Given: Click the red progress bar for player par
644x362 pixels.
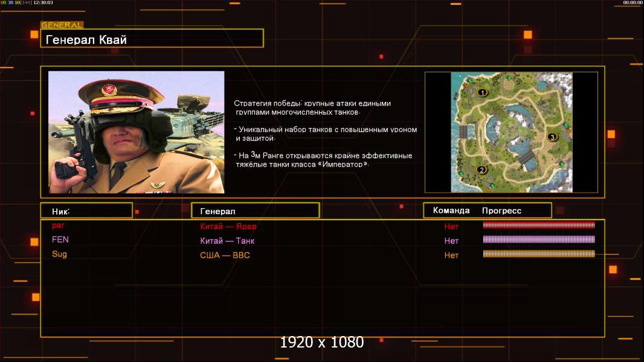Looking at the screenshot, I should click(x=539, y=224).
